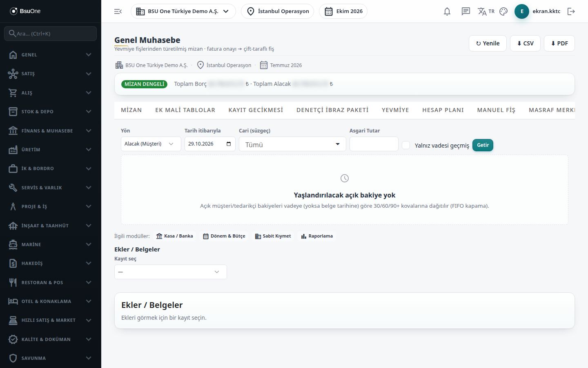Image resolution: width=588 pixels, height=368 pixels.
Task: Open the Yevmiye tab
Action: pyautogui.click(x=395, y=110)
